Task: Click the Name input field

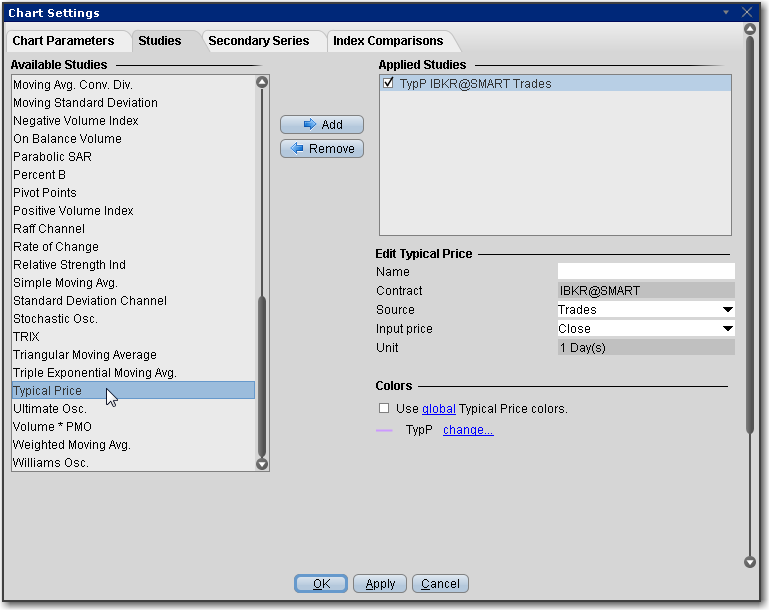Action: pyautogui.click(x=645, y=272)
